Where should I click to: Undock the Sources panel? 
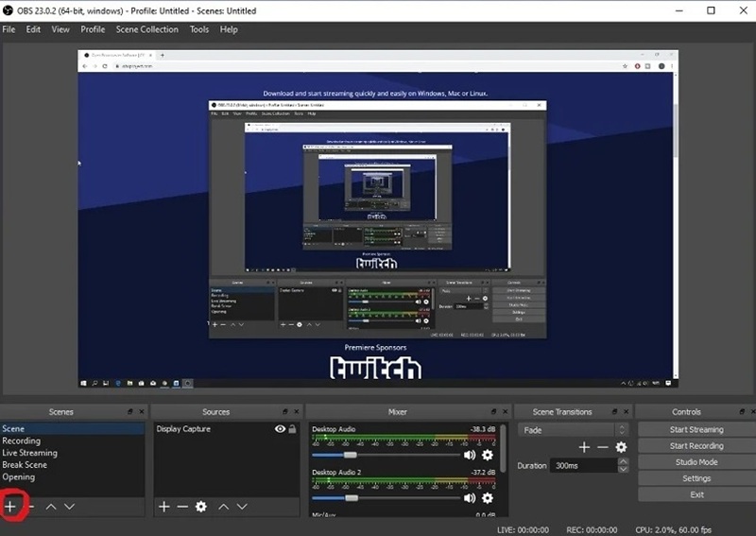click(285, 411)
